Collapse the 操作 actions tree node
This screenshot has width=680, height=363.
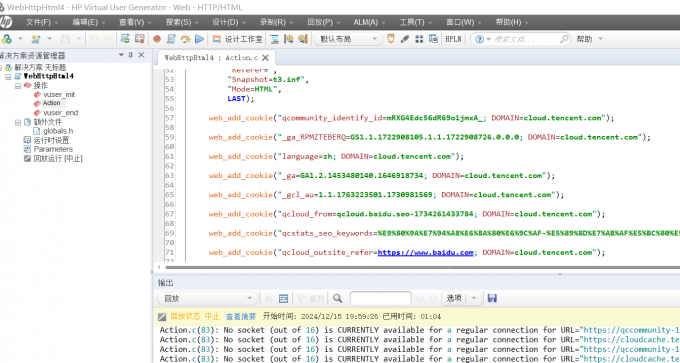point(18,86)
